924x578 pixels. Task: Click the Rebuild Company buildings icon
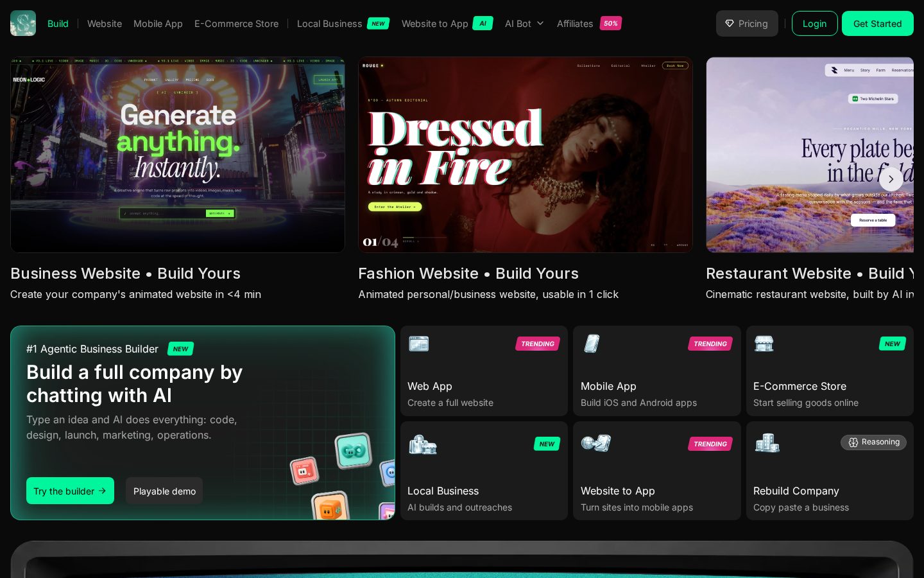[767, 443]
